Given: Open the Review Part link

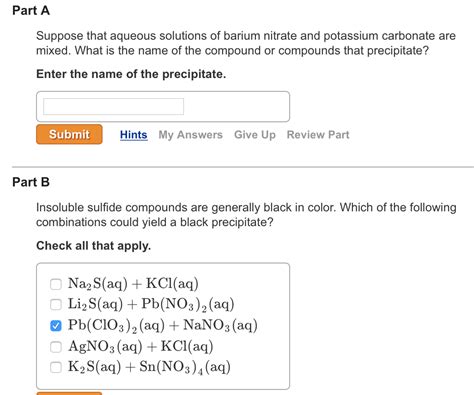Looking at the screenshot, I should point(318,135).
